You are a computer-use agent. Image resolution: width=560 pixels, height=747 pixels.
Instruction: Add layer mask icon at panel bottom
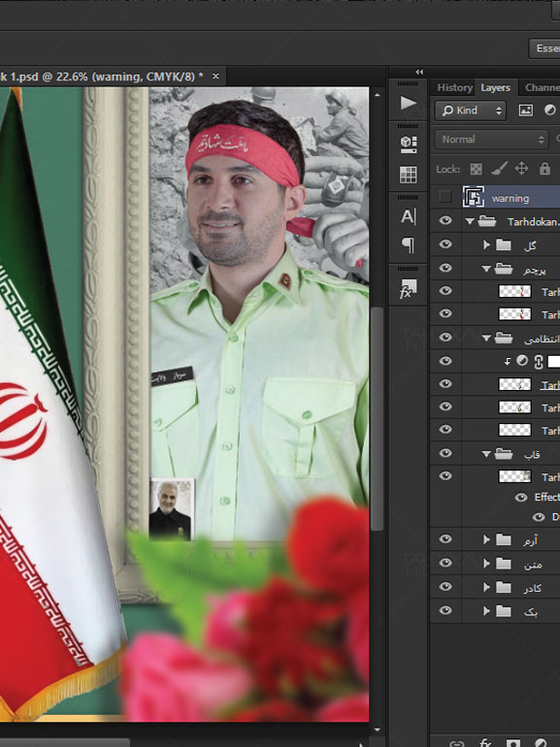tap(512, 743)
